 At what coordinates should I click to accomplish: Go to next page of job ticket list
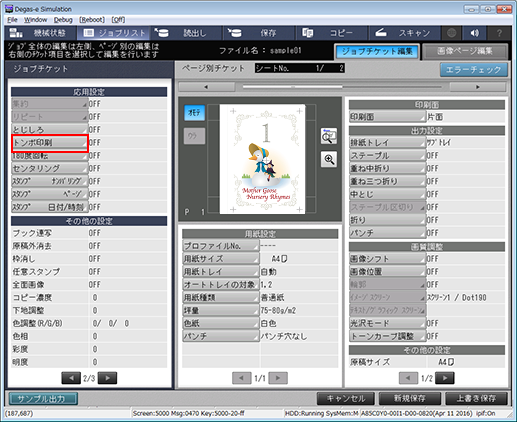(107, 378)
